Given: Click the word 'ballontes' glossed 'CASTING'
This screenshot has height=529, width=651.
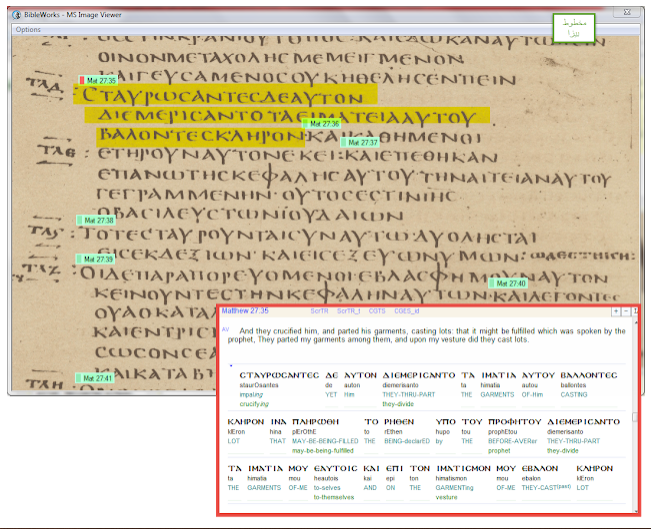Looking at the screenshot, I should [x=573, y=385].
